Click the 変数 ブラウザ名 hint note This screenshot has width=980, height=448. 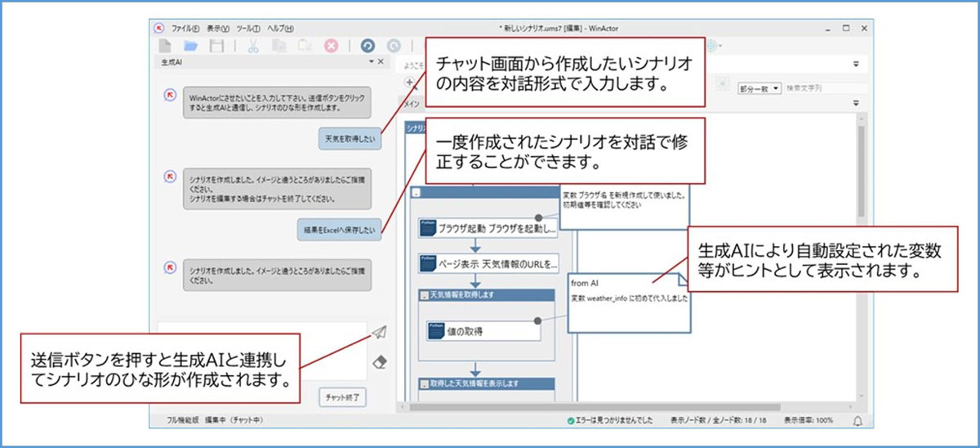(x=624, y=207)
